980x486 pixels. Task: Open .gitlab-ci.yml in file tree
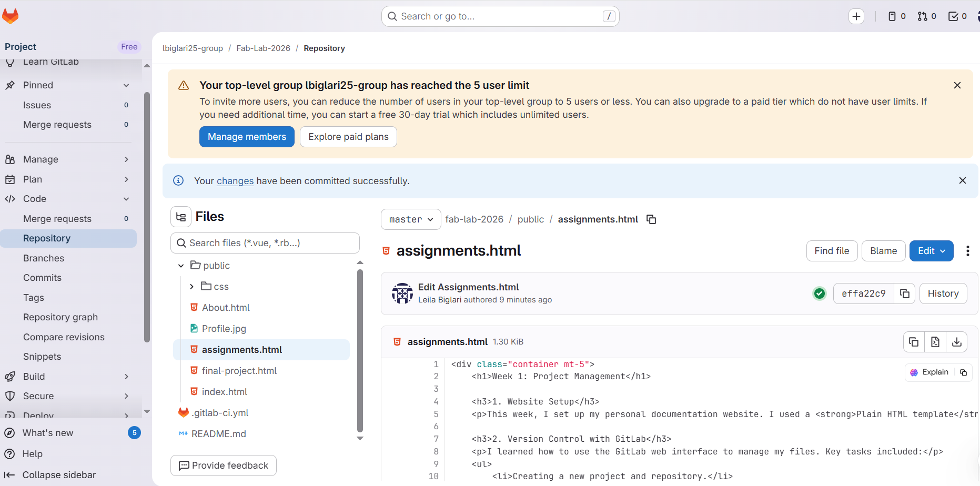point(220,413)
